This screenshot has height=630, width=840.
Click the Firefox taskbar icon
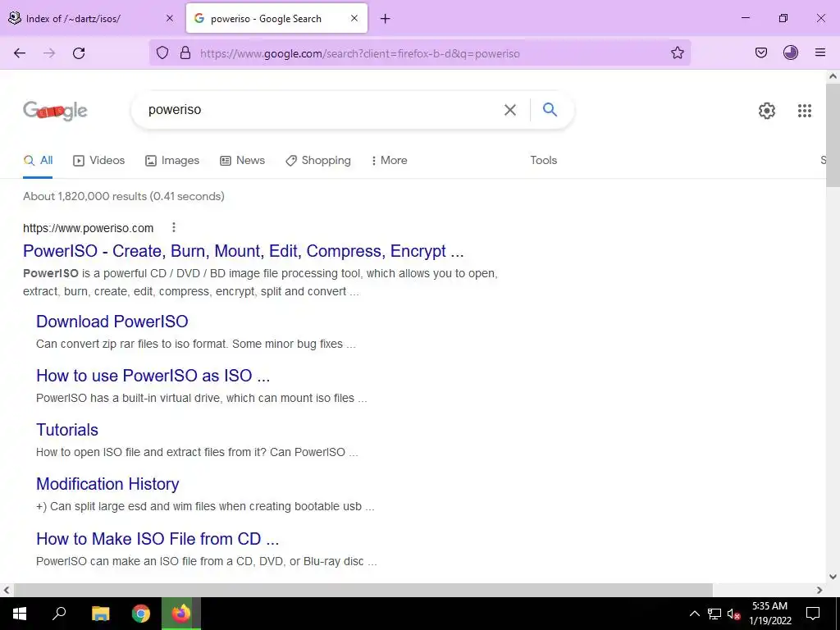(x=181, y=614)
